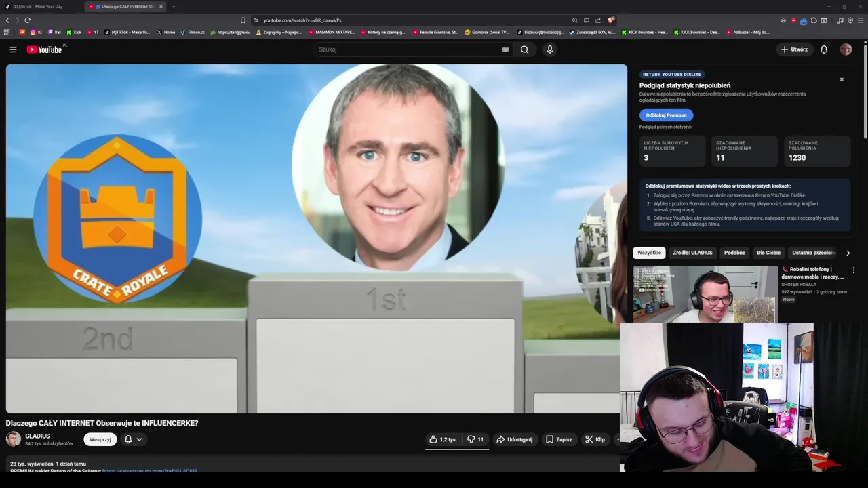Bookmark this page using the bookmark icon
The image size is (868, 488).
pyautogui.click(x=243, y=20)
